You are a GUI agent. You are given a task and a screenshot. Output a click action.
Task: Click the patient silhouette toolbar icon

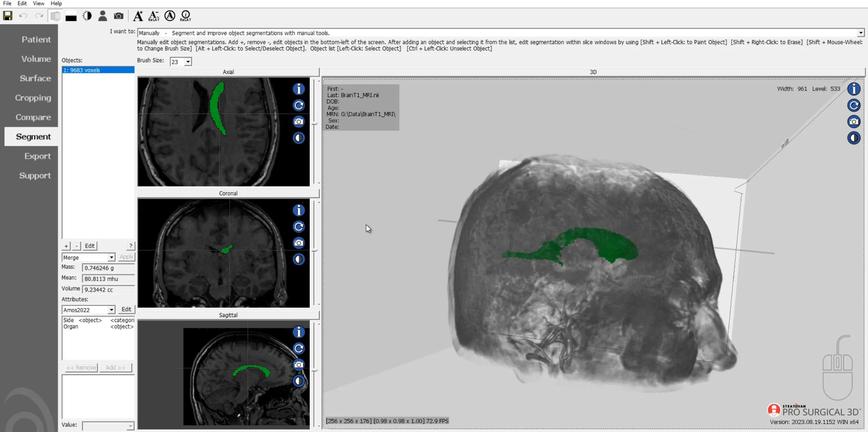point(102,16)
